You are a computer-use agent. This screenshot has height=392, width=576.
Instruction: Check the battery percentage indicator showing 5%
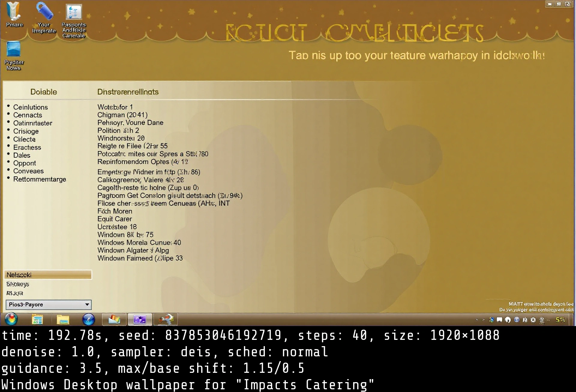point(560,319)
